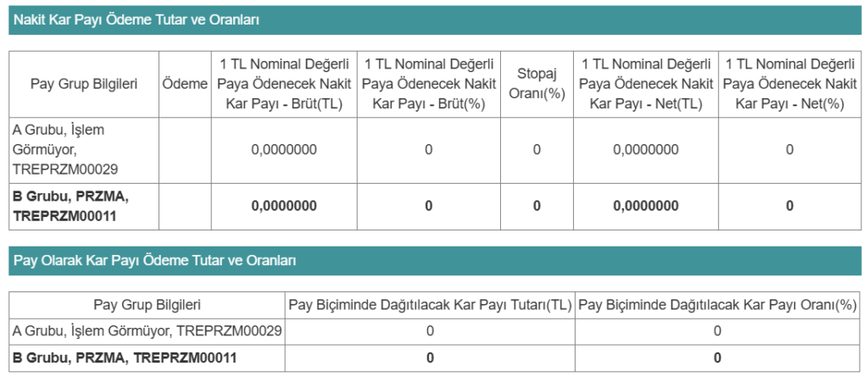Click the "Stopaj Oranı(%)" column header
Image resolution: width=868 pixels, height=388 pixels.
tap(537, 83)
